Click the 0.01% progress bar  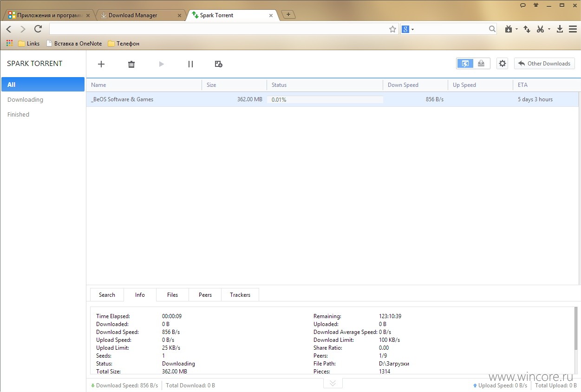(x=325, y=99)
